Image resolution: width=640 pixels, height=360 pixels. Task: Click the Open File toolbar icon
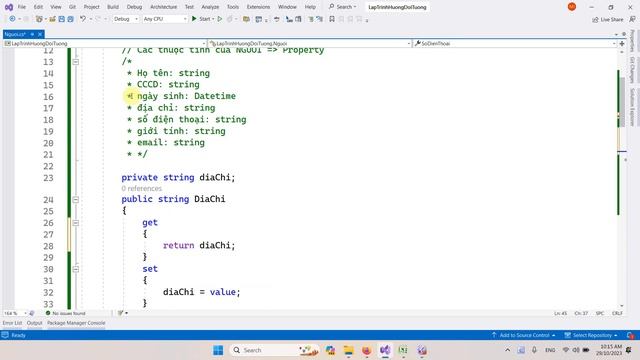click(52, 19)
